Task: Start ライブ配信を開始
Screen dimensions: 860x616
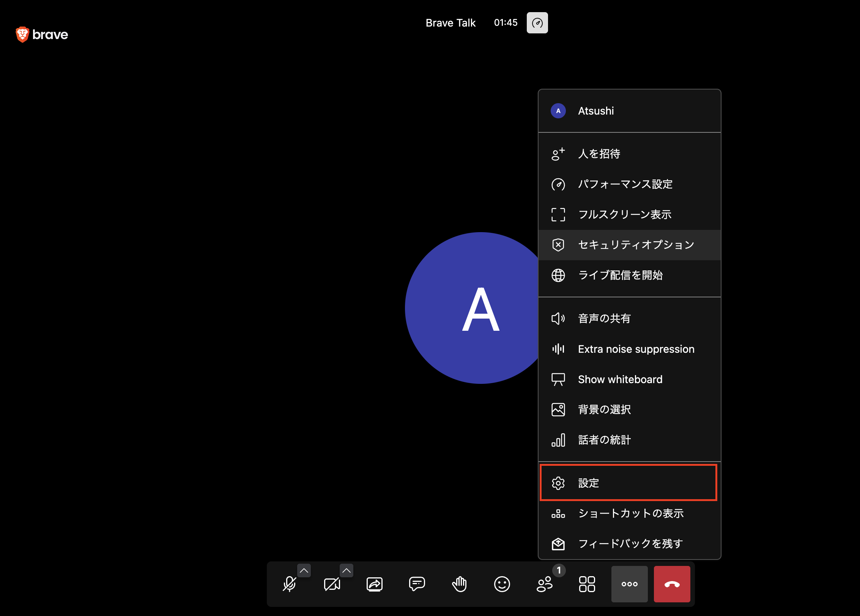Action: coord(630,275)
